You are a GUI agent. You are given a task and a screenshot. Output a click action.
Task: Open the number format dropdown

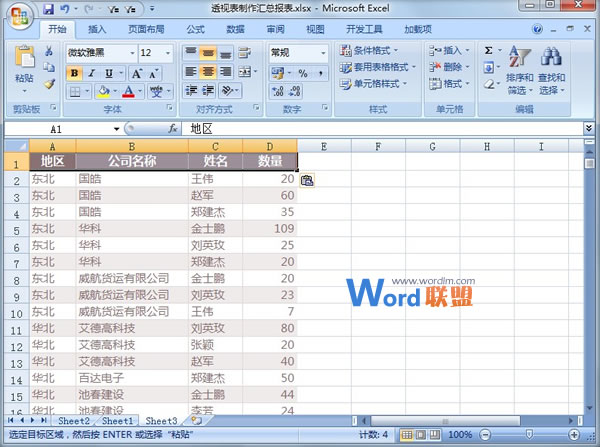323,53
